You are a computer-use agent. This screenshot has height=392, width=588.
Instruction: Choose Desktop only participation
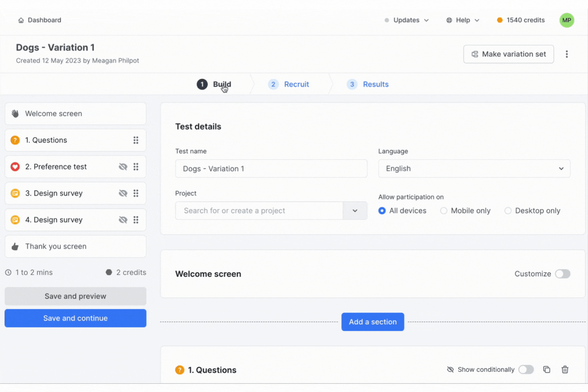click(x=508, y=211)
